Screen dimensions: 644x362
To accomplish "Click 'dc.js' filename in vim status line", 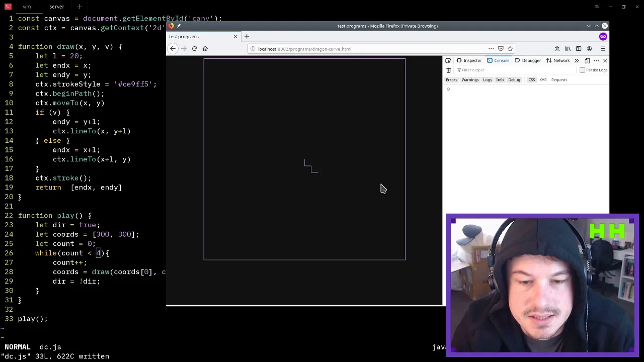I will (x=50, y=347).
